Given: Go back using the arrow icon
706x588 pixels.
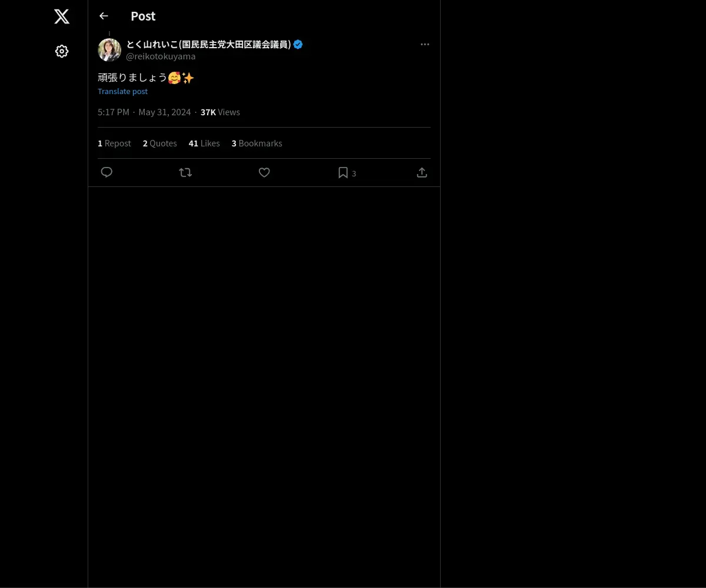Looking at the screenshot, I should (104, 16).
